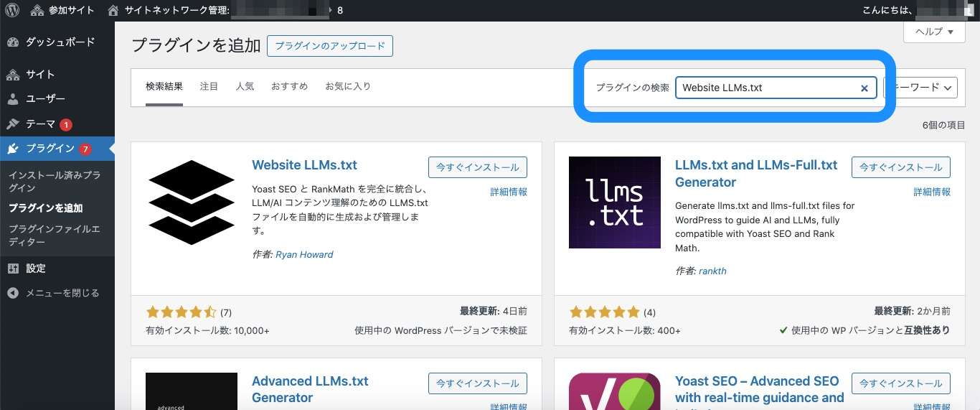The image size is (980, 410).
Task: Install Website LLMs.txt plugin now
Action: (x=478, y=167)
